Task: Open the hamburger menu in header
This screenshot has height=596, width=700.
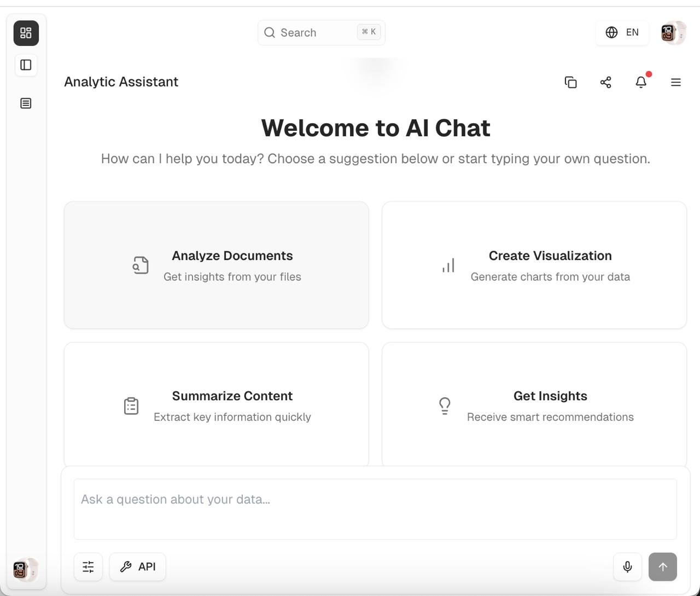Action: pos(676,82)
